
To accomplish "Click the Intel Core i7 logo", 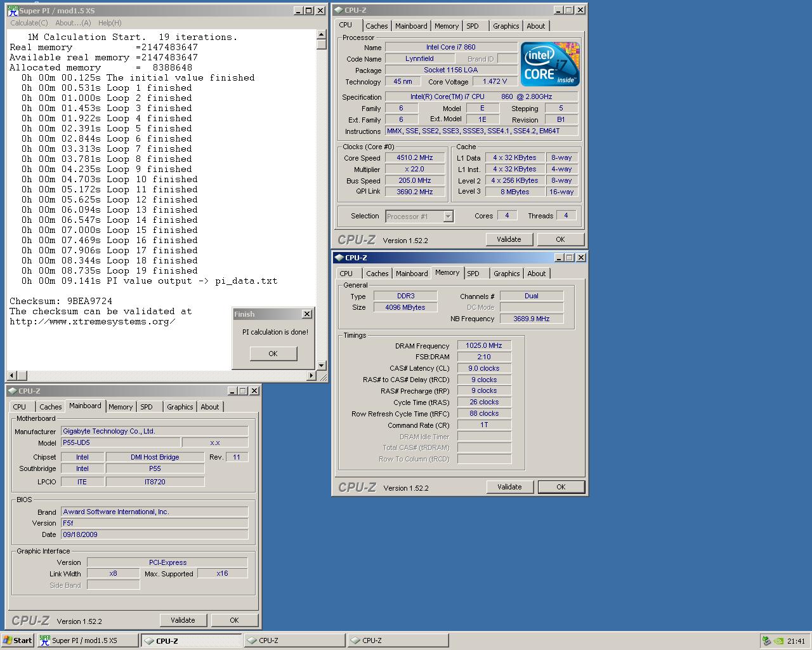I will pyautogui.click(x=549, y=64).
